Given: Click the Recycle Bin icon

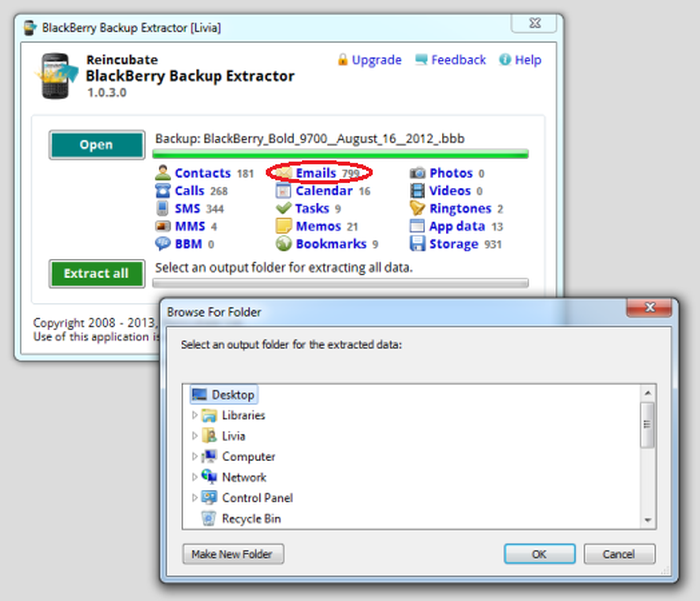Looking at the screenshot, I should 208,518.
